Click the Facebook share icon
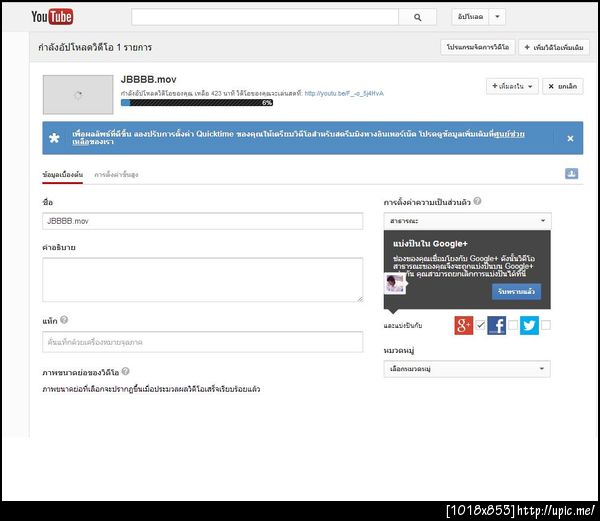600x521 pixels. [x=496, y=326]
